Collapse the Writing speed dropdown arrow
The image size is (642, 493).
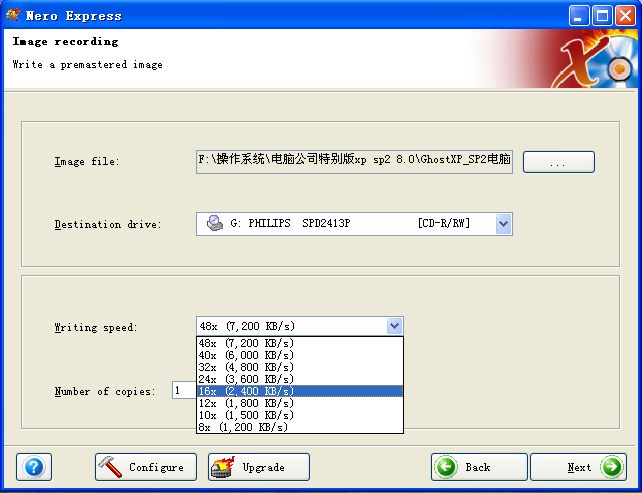[394, 326]
